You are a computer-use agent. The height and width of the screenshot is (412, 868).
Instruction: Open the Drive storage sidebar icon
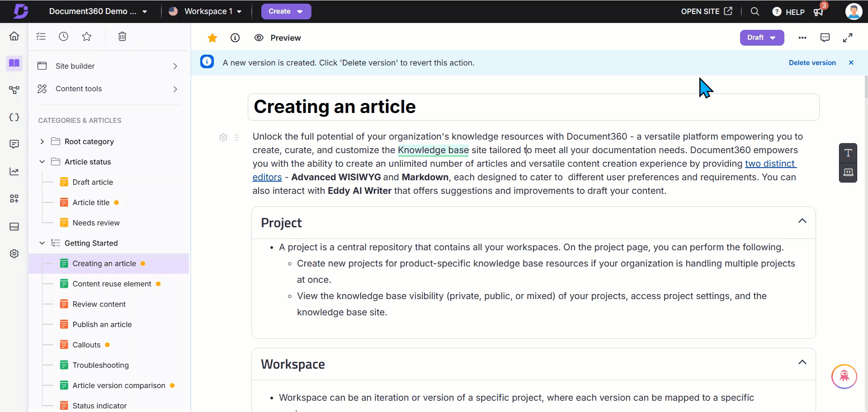tap(14, 226)
